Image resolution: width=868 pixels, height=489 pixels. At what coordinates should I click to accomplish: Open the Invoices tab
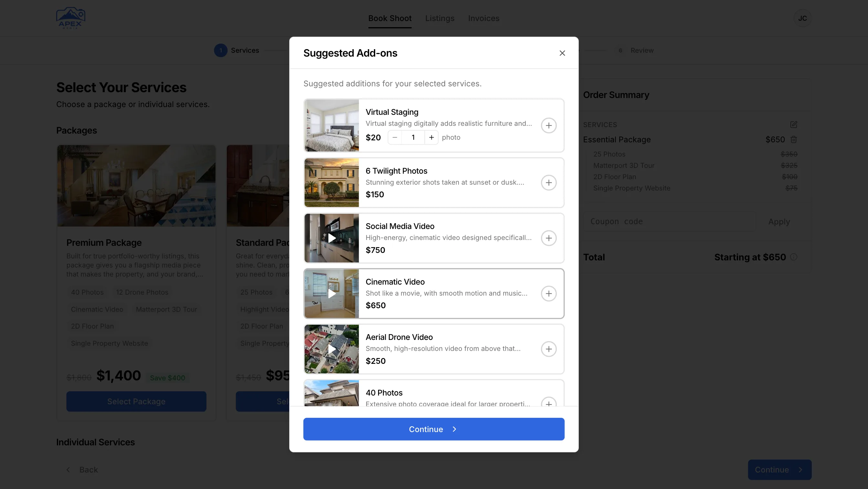(x=483, y=18)
